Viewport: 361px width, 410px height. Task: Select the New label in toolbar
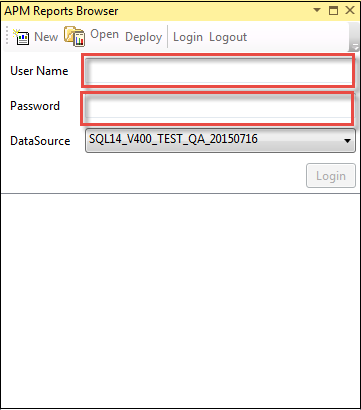(46, 37)
